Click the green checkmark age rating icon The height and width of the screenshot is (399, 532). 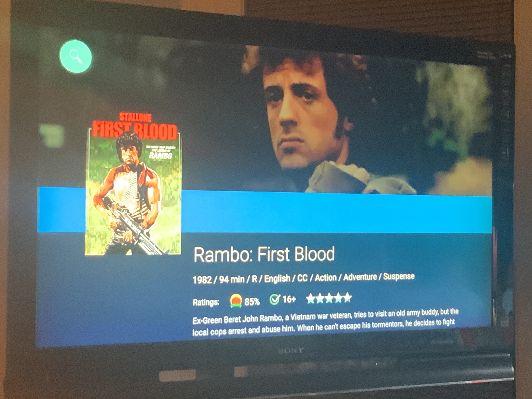[275, 299]
